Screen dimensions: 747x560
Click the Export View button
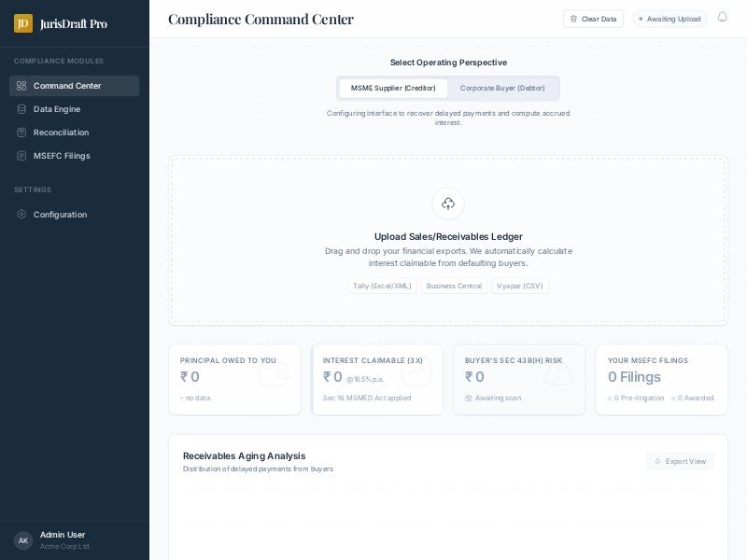(x=680, y=461)
